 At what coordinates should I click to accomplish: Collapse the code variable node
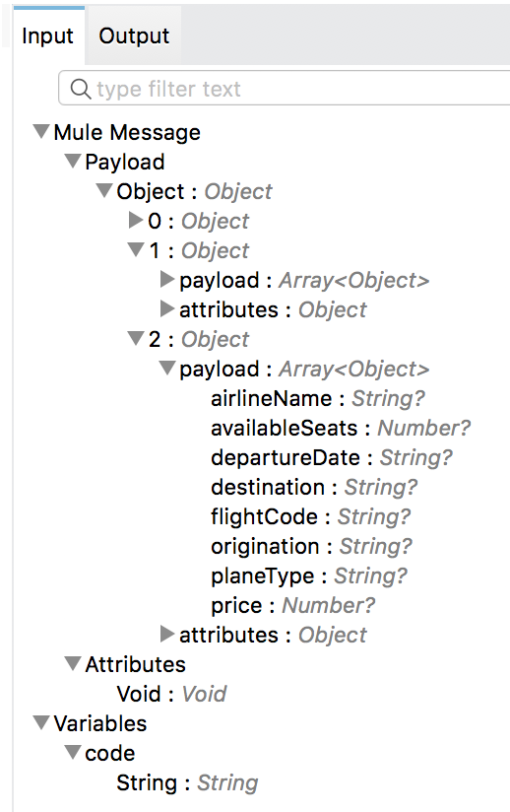pos(73,752)
